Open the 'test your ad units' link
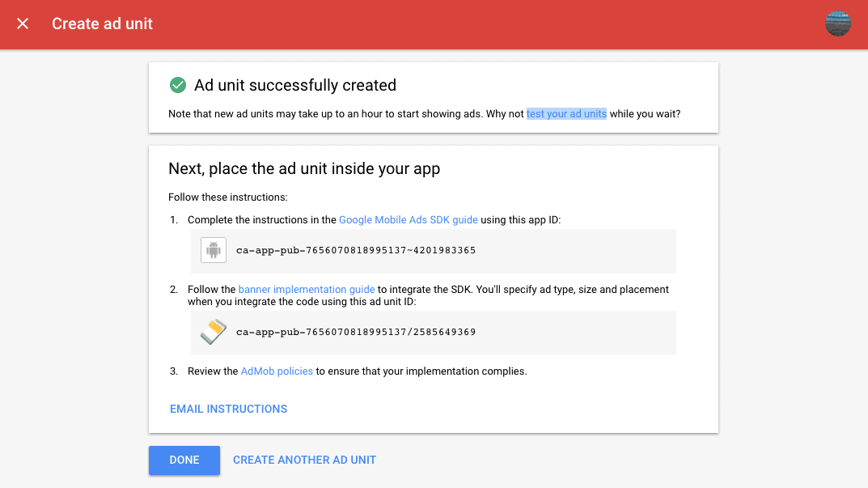This screenshot has width=868, height=488. (566, 113)
